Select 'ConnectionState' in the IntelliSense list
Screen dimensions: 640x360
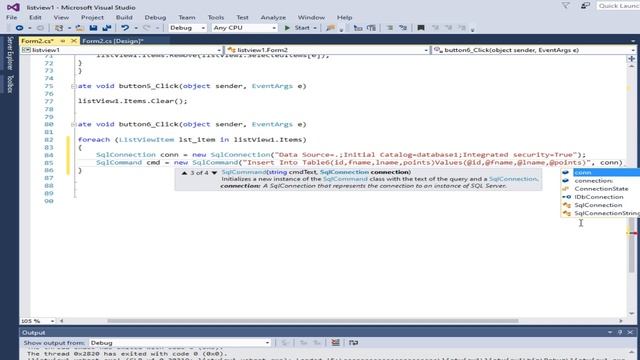pyautogui.click(x=600, y=189)
